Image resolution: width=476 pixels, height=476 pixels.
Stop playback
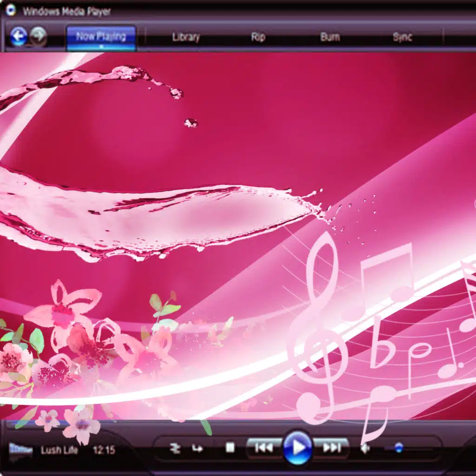230,448
